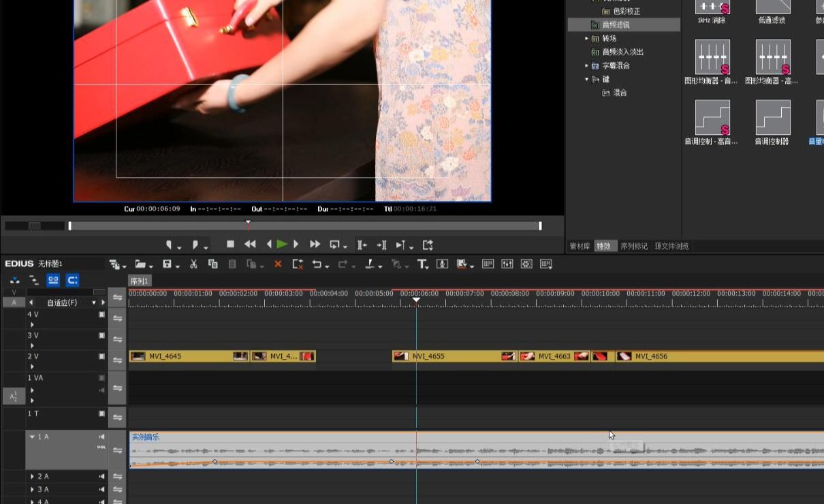
Task: Select the 音频淡入淡出 tree item
Action: click(622, 52)
